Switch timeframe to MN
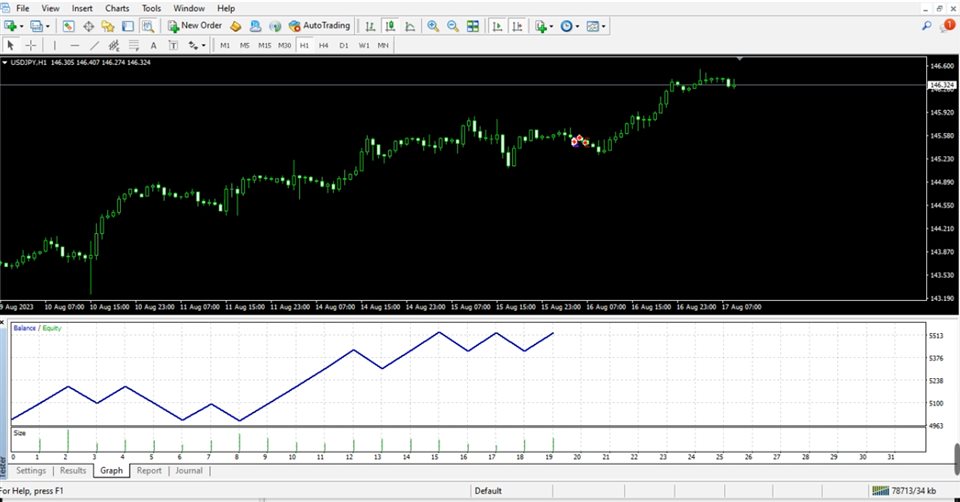The width and height of the screenshot is (960, 502). coord(383,45)
